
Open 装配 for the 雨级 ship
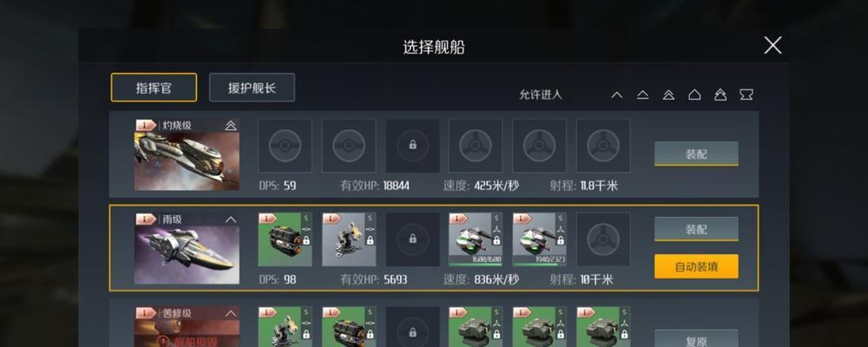tap(696, 228)
